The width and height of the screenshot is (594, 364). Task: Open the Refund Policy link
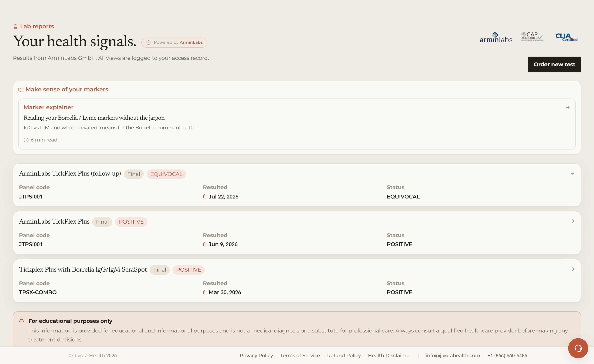(x=344, y=355)
